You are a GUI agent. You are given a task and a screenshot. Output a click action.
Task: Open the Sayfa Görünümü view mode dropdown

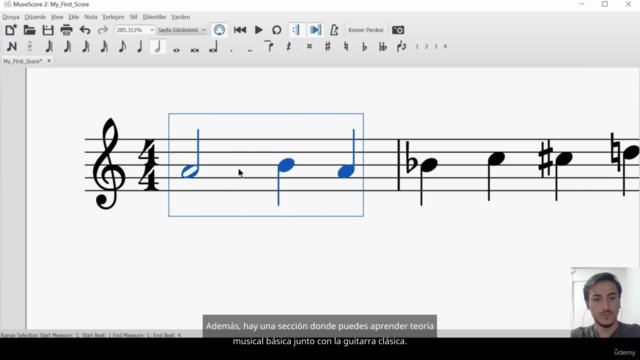point(182,30)
